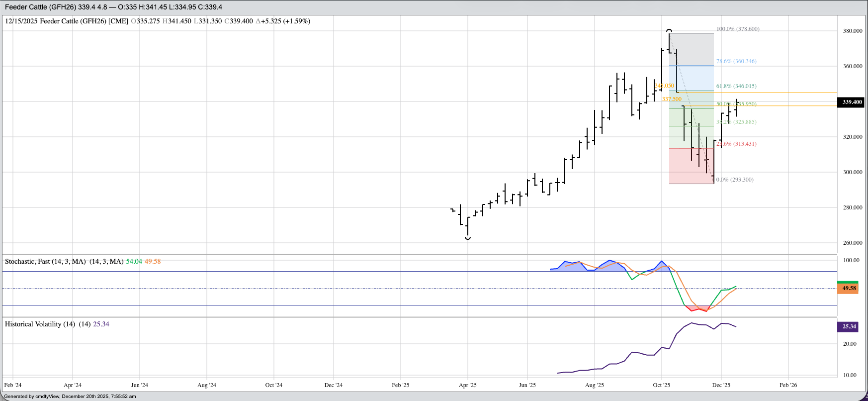Select the 61.8% (346.015) Fibonacci label

[x=736, y=86]
